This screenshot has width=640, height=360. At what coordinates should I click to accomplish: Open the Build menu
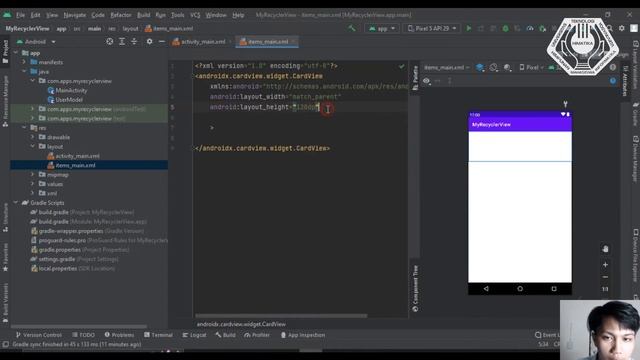click(x=143, y=15)
